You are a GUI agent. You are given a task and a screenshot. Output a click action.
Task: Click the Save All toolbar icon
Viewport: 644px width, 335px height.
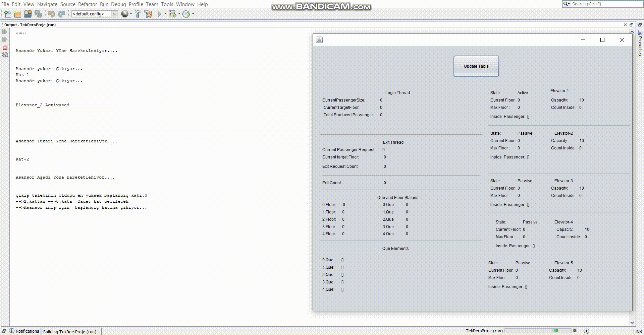coord(38,14)
